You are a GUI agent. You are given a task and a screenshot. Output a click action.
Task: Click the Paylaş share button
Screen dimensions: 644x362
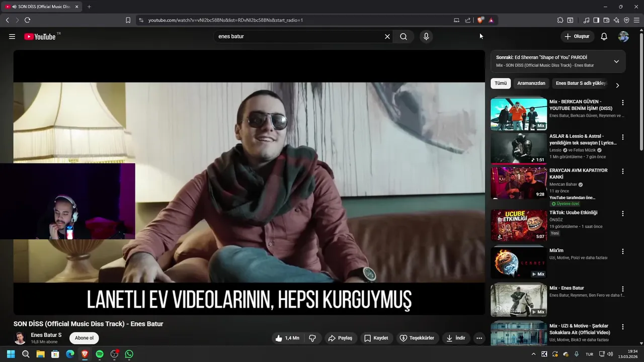(341, 338)
